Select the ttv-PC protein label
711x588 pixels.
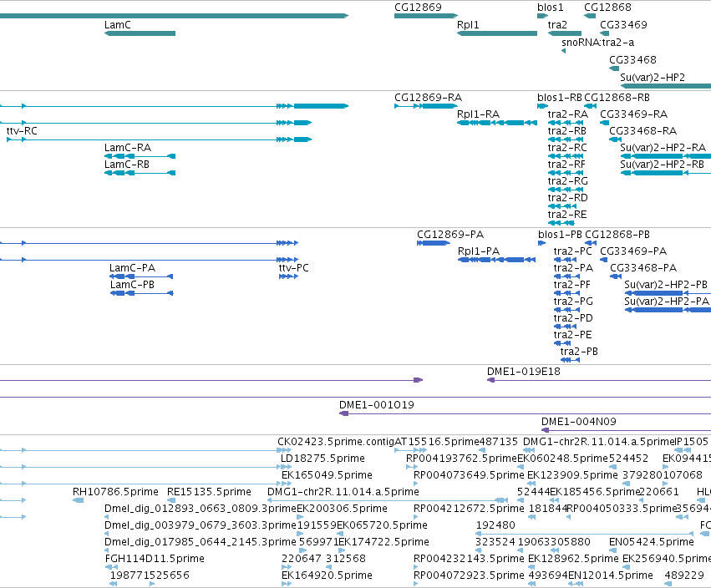pyautogui.click(x=294, y=268)
